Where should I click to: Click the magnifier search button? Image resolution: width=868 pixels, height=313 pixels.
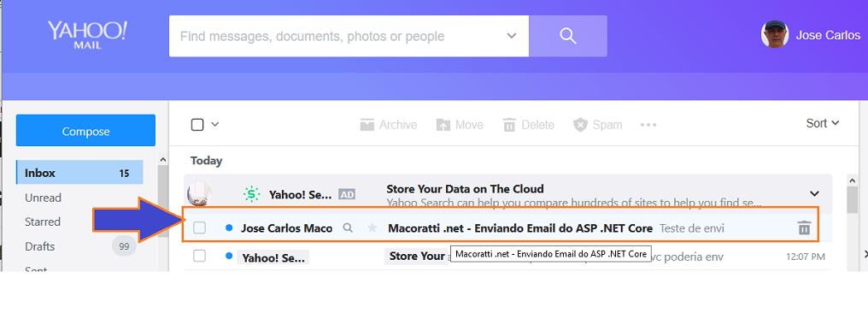(x=568, y=36)
